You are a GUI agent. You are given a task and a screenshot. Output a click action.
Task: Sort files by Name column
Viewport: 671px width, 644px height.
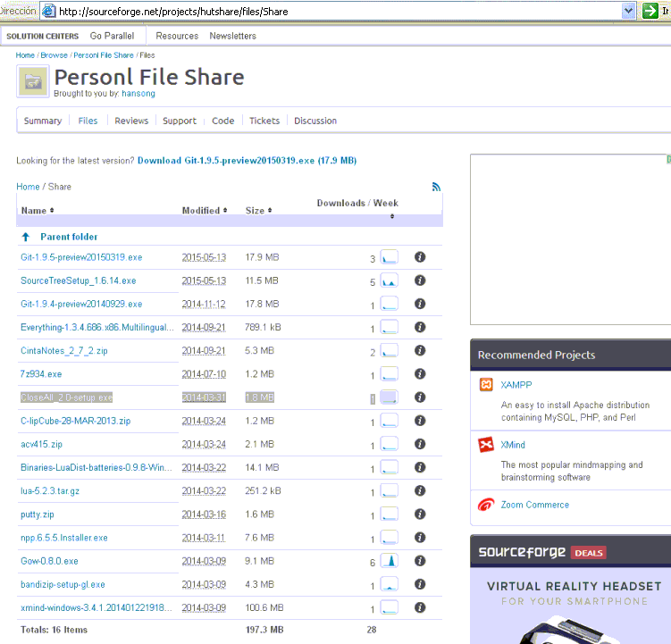click(38, 211)
